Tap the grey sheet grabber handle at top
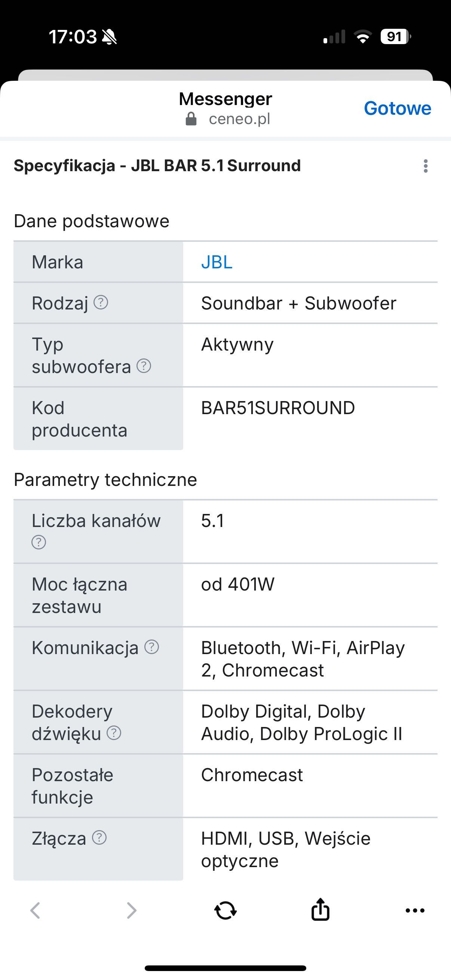Screen dimensions: 451x980 click(x=225, y=75)
